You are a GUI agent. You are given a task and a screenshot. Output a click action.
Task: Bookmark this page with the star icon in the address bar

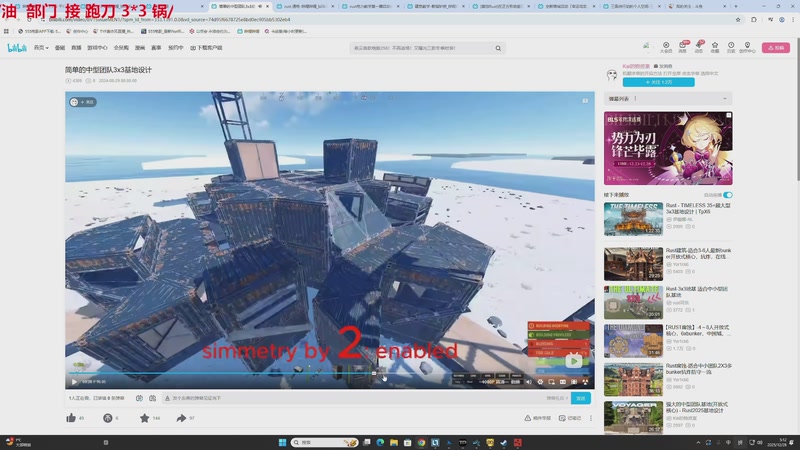click(x=738, y=19)
